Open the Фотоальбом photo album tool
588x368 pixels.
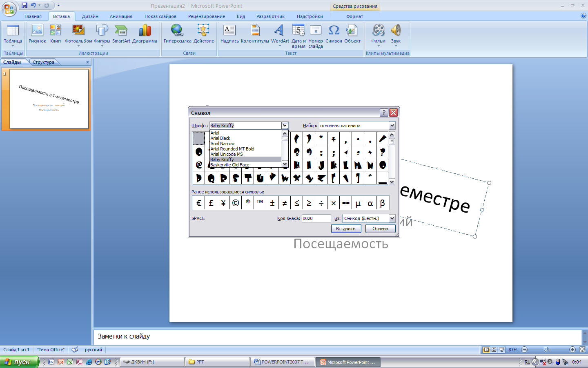point(78,35)
